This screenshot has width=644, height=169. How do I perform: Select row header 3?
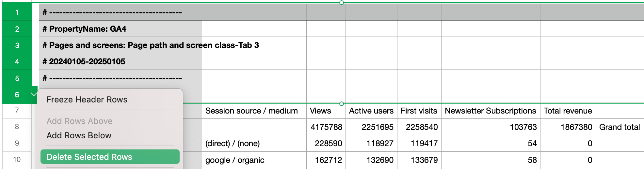click(17, 45)
